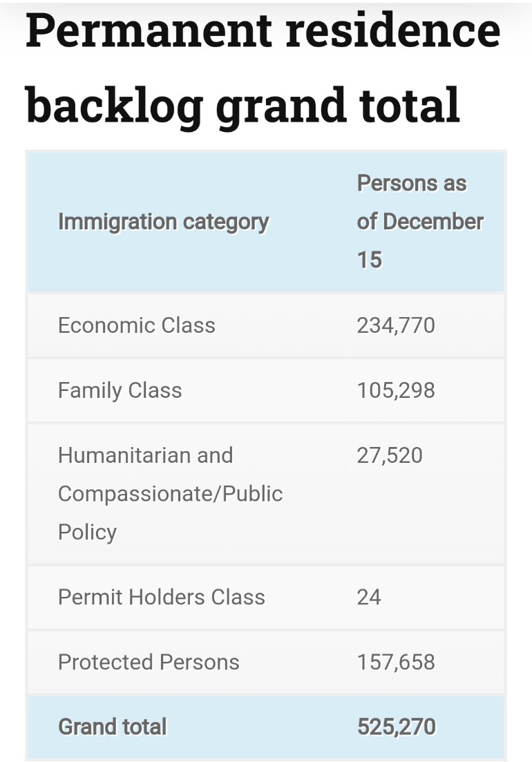Image resolution: width=532 pixels, height=762 pixels.
Task: Click the "Persons as" header text
Action: [x=411, y=184]
